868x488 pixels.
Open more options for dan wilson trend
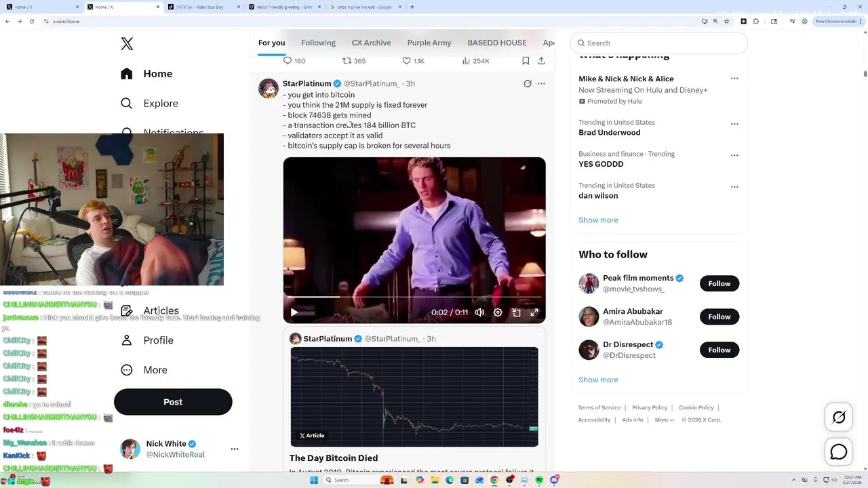click(x=734, y=187)
